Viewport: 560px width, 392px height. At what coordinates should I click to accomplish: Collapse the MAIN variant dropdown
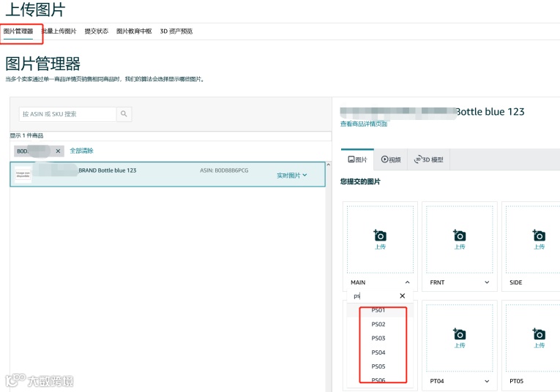pos(408,282)
